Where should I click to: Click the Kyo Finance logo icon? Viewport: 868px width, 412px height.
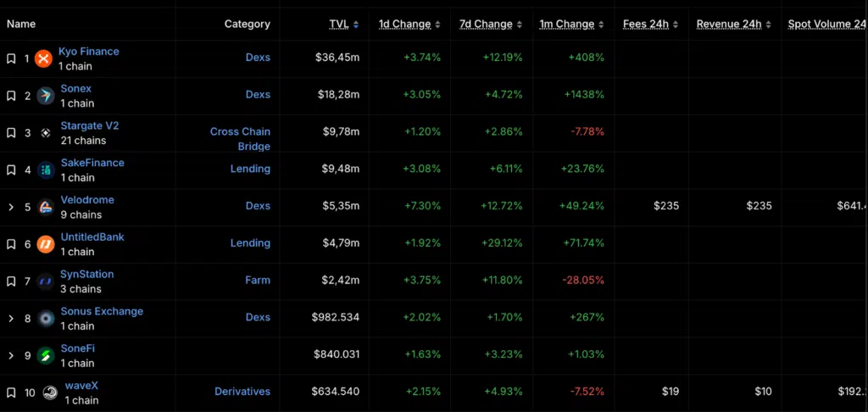[44, 58]
